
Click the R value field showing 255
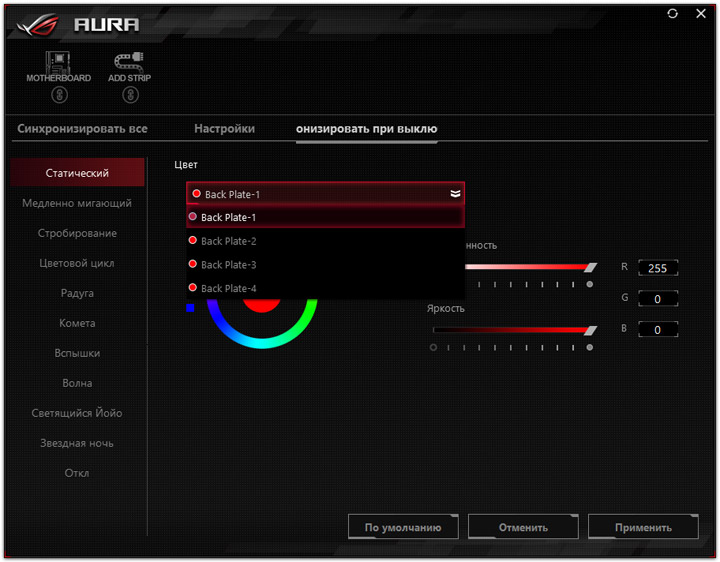coord(658,268)
